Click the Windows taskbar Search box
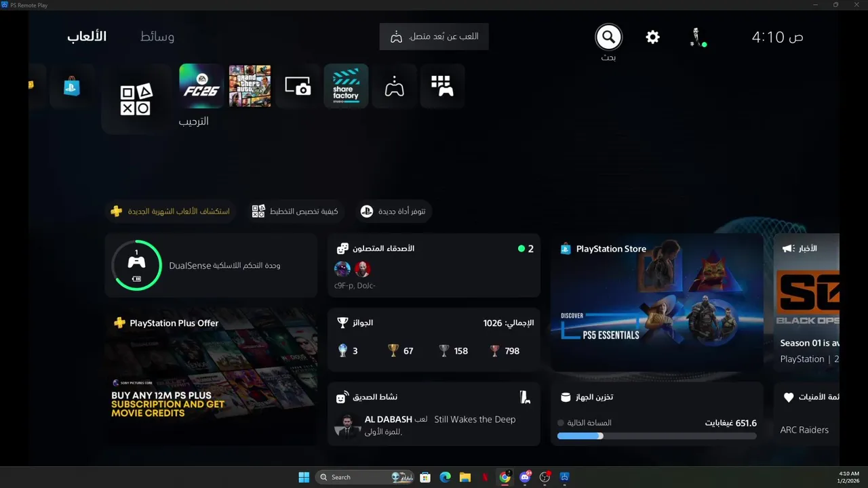This screenshot has width=868, height=488. click(x=366, y=477)
